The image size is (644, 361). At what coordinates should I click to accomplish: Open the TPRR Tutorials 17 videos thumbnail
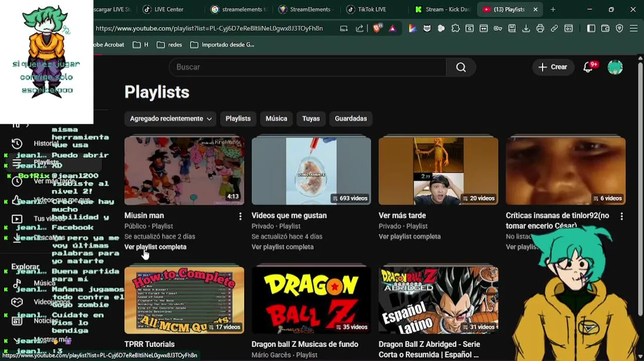click(x=184, y=300)
